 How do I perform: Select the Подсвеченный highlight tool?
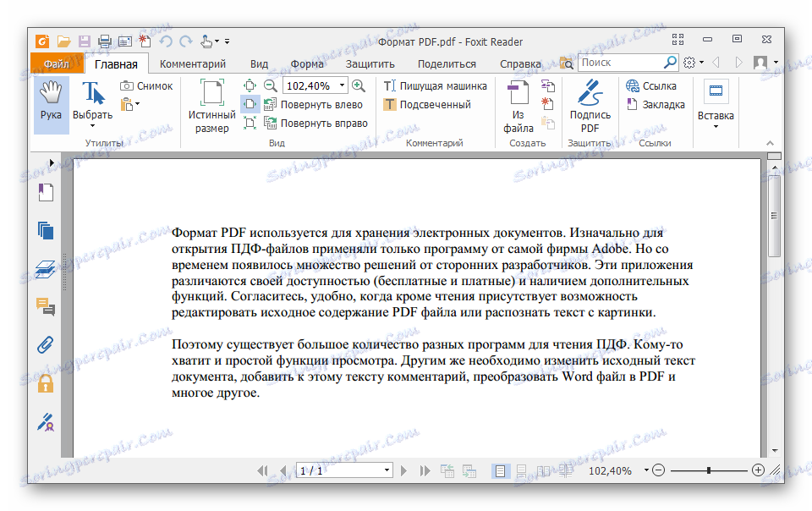(427, 105)
